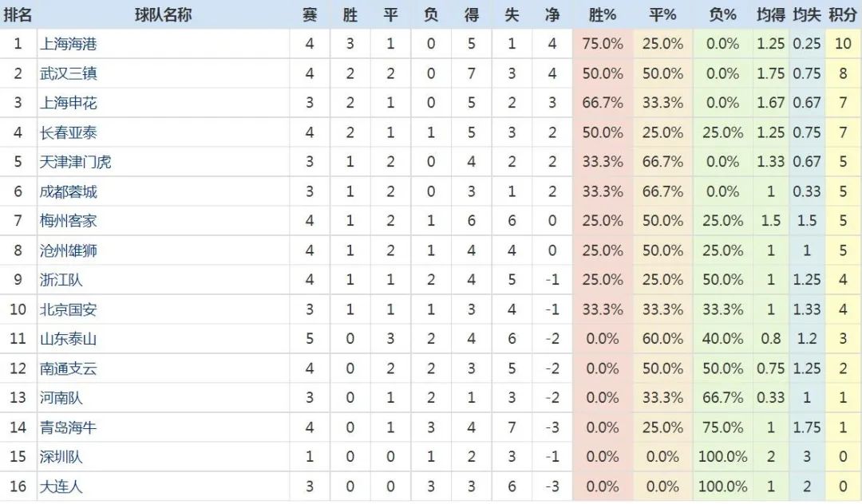The image size is (862, 504).
Task: Sort by the 胜% column header
Action: click(603, 14)
